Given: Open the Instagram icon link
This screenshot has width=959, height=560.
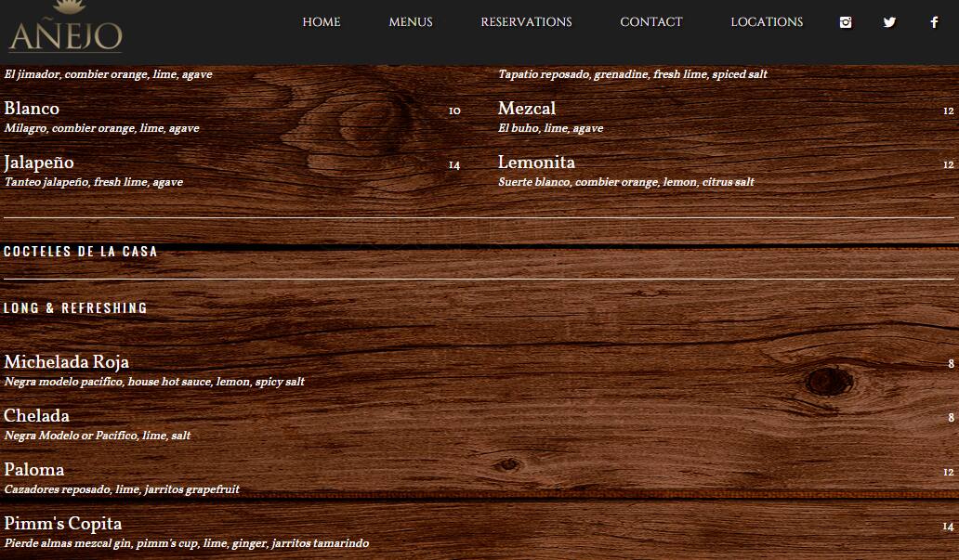Looking at the screenshot, I should [x=846, y=22].
